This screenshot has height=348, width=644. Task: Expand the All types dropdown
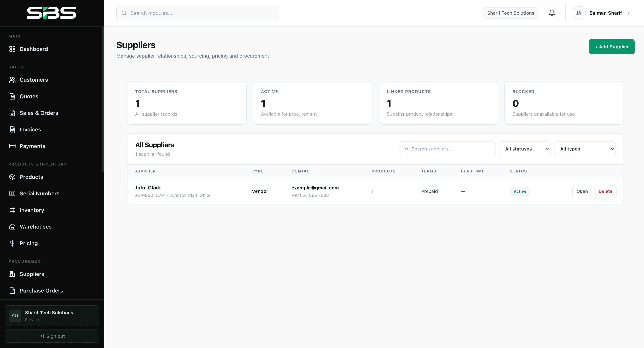point(585,149)
